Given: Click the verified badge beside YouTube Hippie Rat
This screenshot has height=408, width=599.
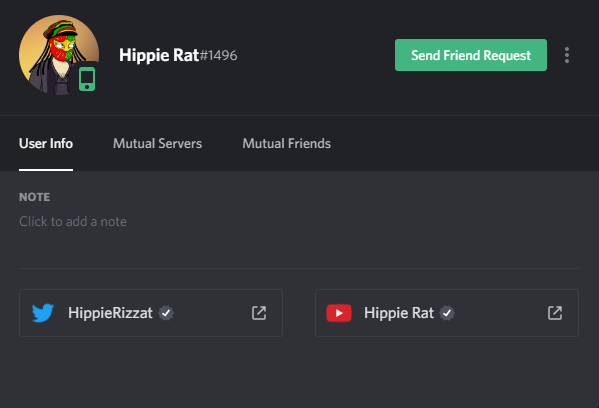Looking at the screenshot, I should (x=447, y=313).
